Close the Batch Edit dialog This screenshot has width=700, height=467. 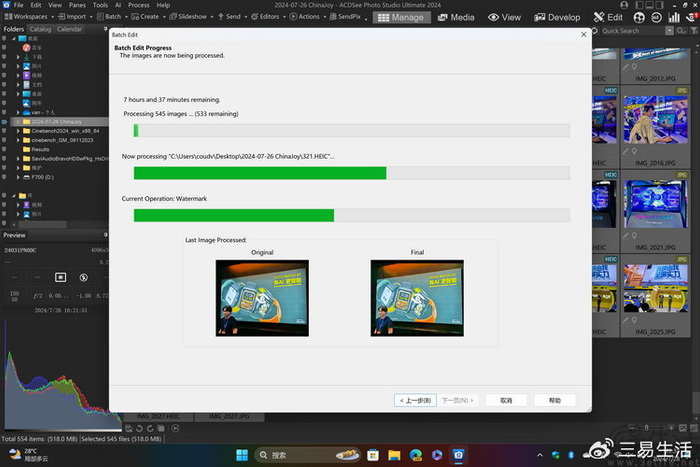pos(583,34)
